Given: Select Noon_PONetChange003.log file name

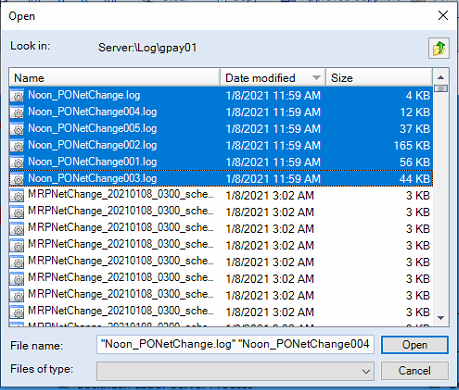Looking at the screenshot, I should [x=92, y=179].
